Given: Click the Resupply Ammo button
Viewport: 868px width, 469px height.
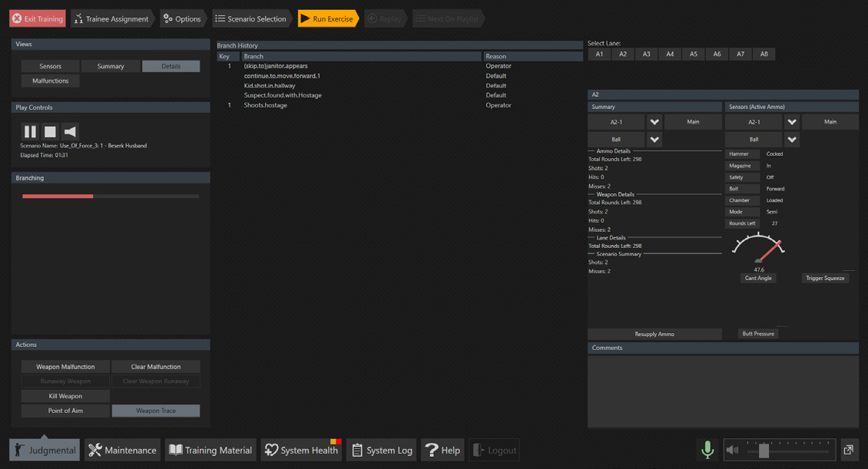Looking at the screenshot, I should pyautogui.click(x=654, y=334).
